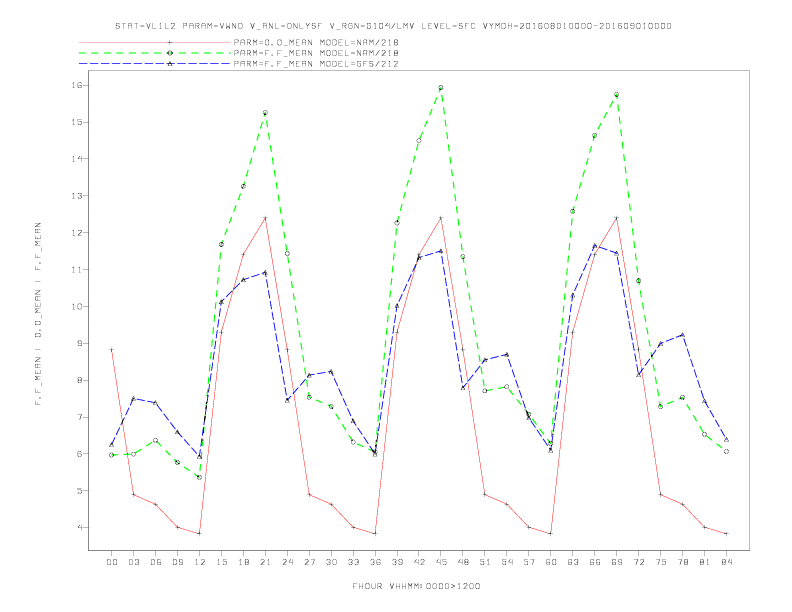Click x-axis tick label 84

(726, 562)
